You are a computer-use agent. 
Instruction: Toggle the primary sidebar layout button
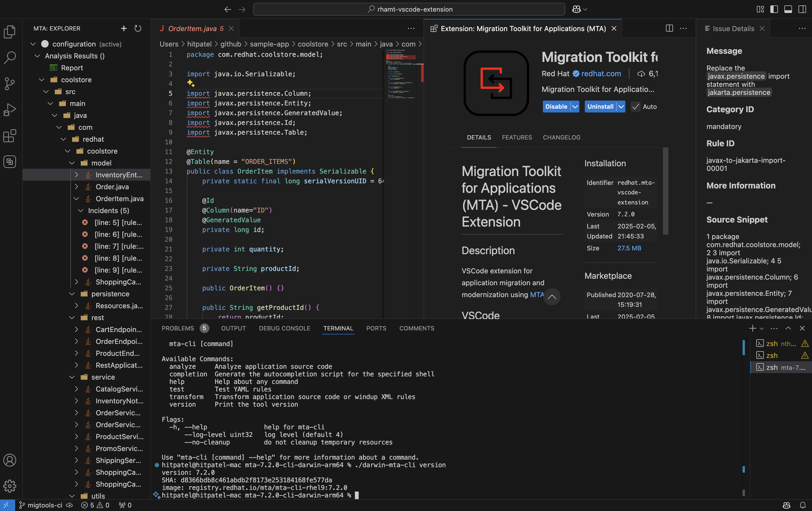click(x=774, y=9)
